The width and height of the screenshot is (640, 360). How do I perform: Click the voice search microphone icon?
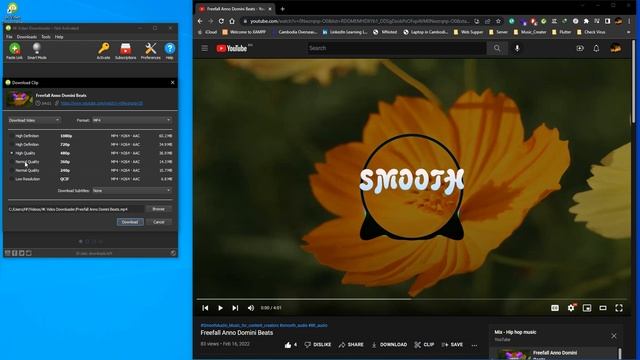[517, 48]
